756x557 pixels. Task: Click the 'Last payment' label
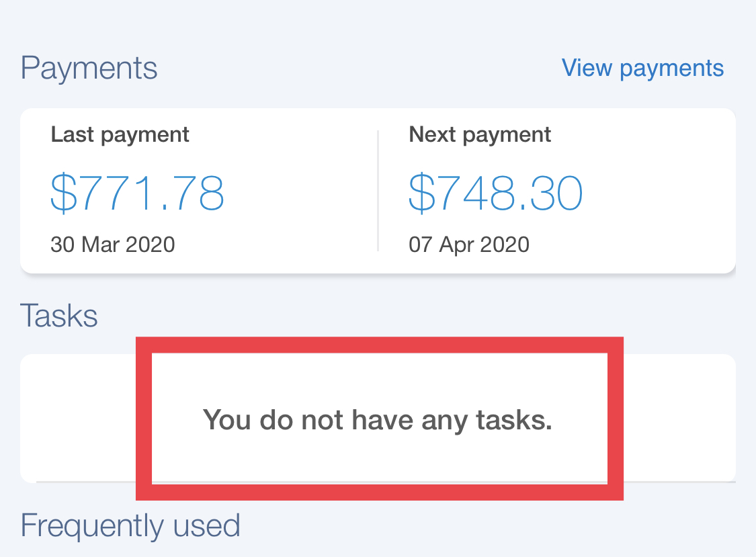pos(120,134)
